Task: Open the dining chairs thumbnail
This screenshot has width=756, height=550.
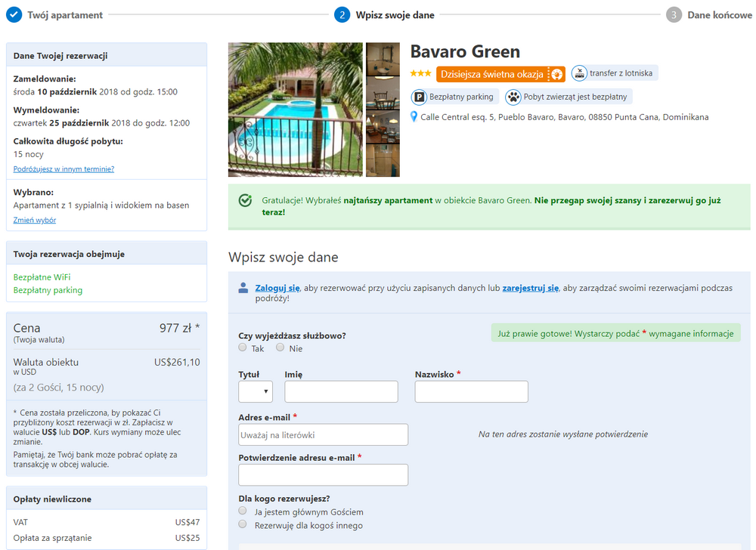Action: point(383,93)
